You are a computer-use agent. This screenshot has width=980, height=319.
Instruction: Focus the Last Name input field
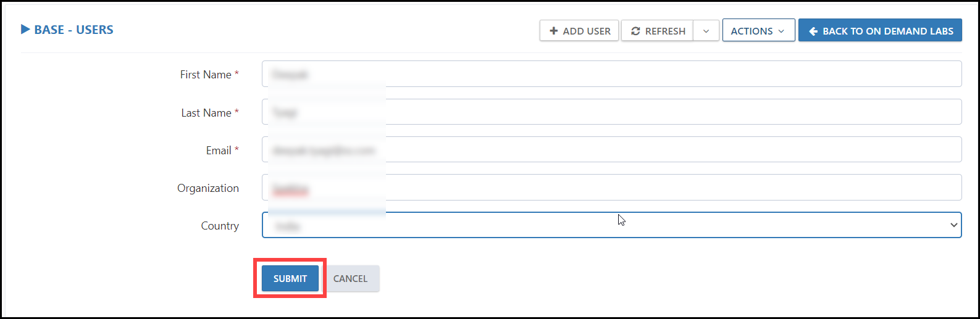611,112
